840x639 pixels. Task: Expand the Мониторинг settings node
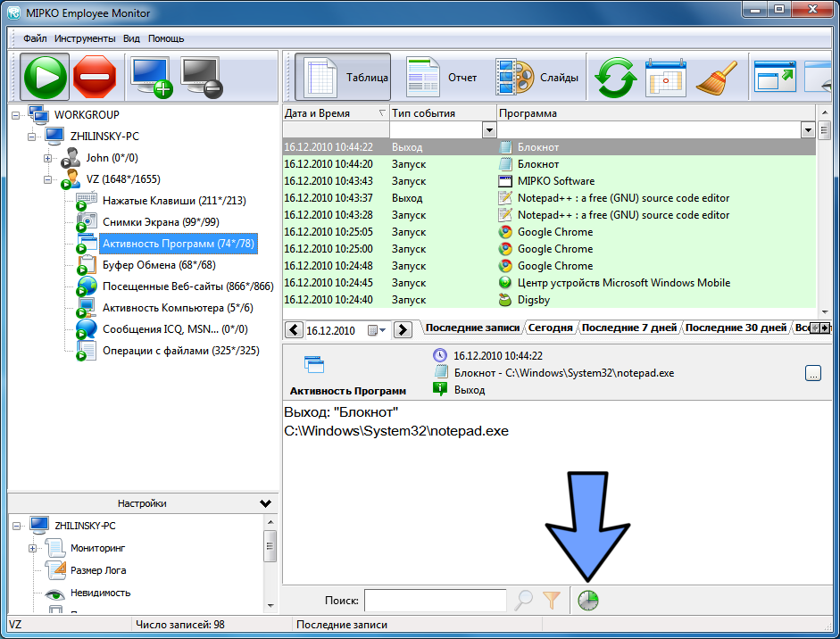click(x=33, y=549)
